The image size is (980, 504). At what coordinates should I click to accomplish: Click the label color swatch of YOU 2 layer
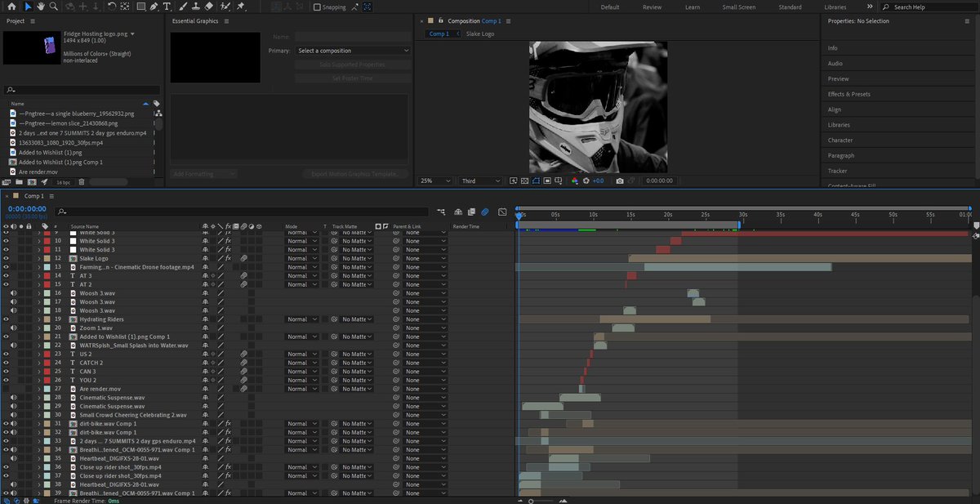pyautogui.click(x=47, y=380)
